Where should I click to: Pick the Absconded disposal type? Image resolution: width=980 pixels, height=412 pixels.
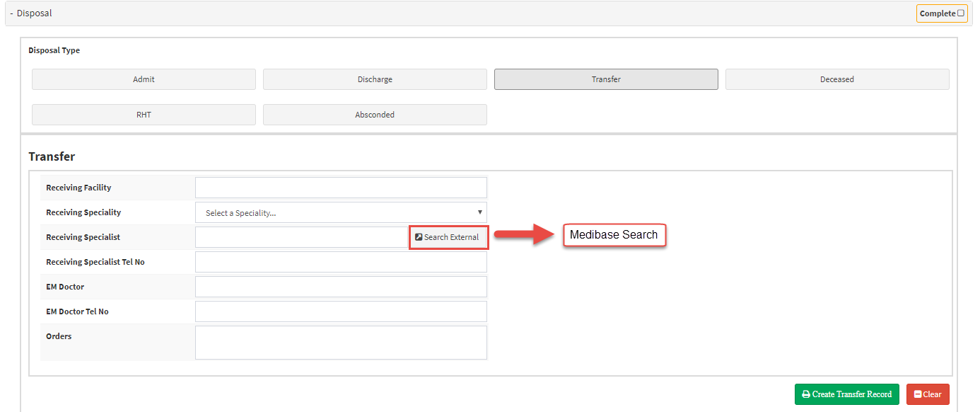coord(375,115)
